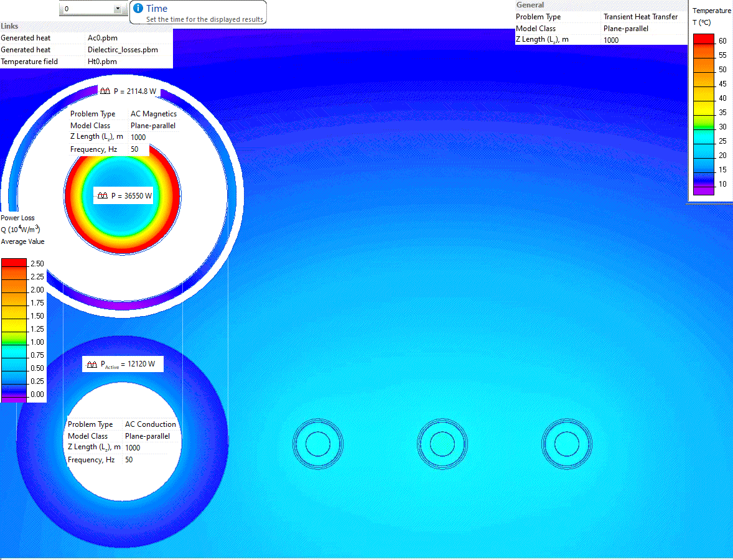Click the PActive = 12120 W label
Viewport: 733px width, 560px height.
click(x=128, y=364)
